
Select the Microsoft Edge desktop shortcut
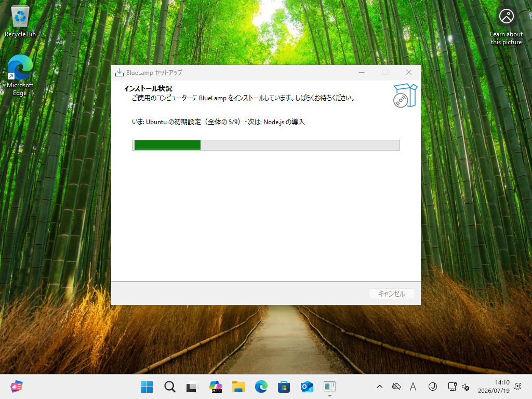tap(20, 75)
